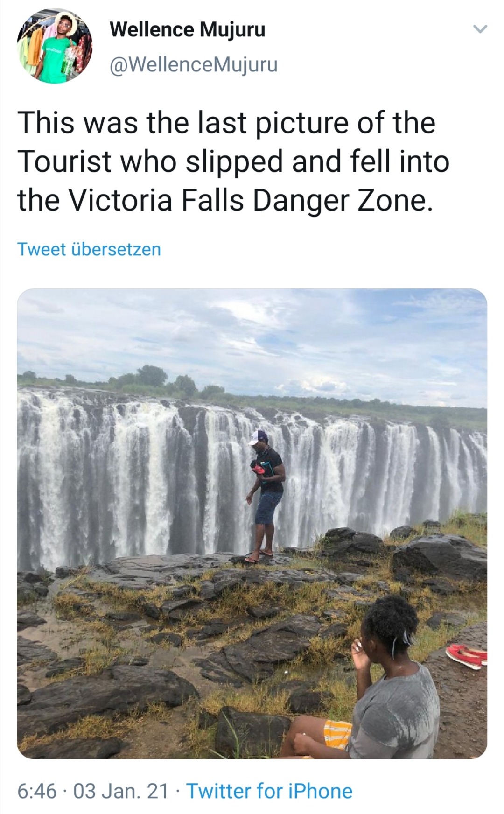Open the Twitter for iPhone source link
The height and width of the screenshot is (814, 504).
[269, 791]
